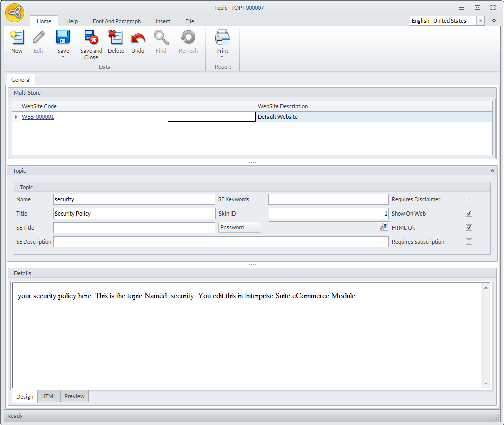Switch to the HTML editor tab

[x=49, y=396]
